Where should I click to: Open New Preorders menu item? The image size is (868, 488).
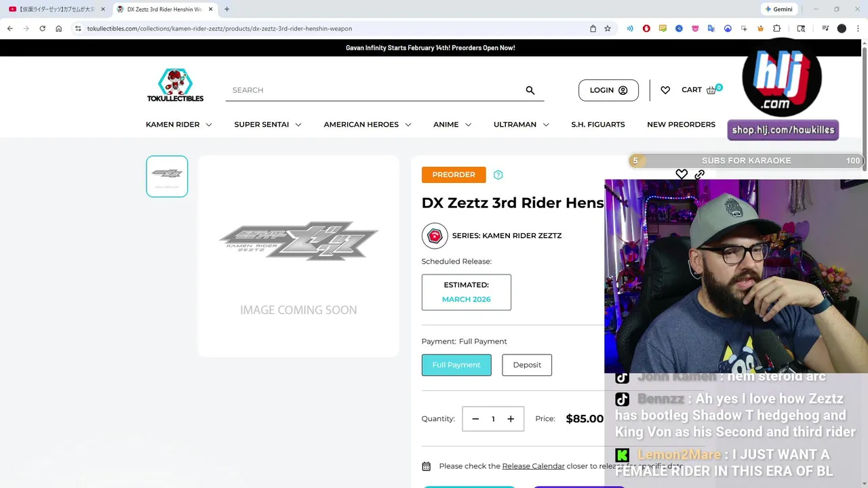(681, 125)
